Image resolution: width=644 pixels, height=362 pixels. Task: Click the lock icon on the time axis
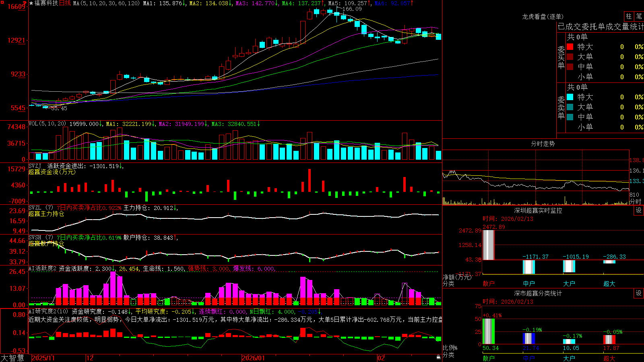(439, 357)
